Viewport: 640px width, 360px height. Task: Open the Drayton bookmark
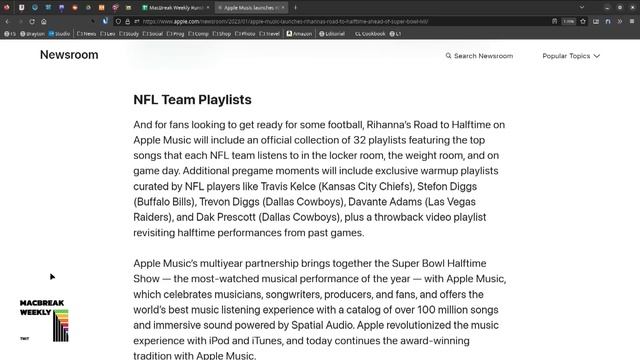tap(32, 34)
